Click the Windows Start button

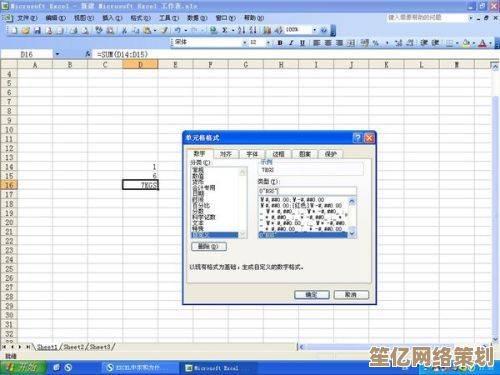tap(23, 368)
